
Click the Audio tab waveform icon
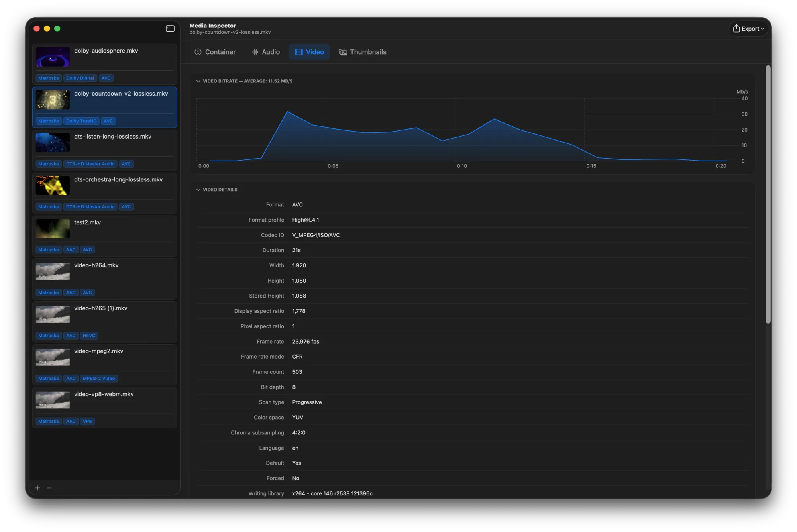click(x=255, y=52)
